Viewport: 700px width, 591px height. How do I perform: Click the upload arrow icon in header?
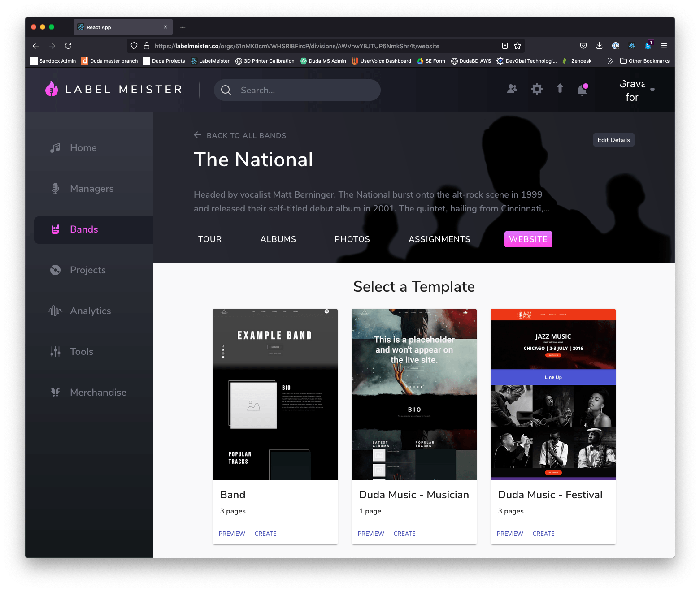tap(560, 89)
